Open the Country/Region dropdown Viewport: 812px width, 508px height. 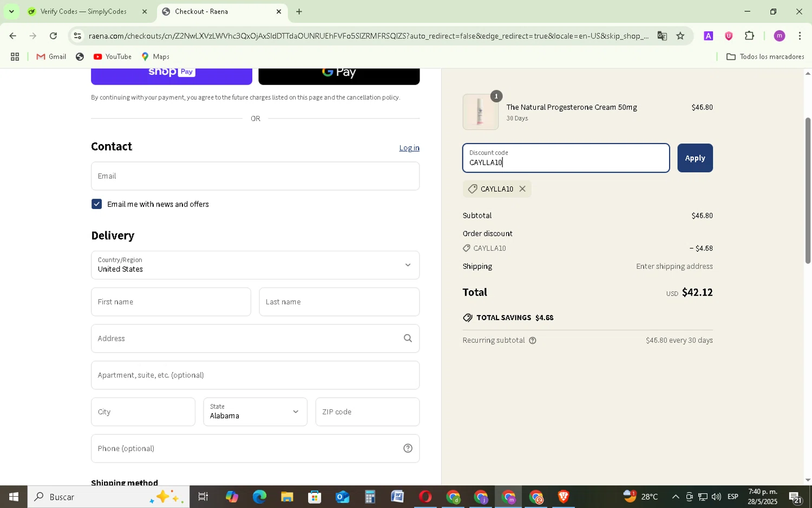coord(255,265)
